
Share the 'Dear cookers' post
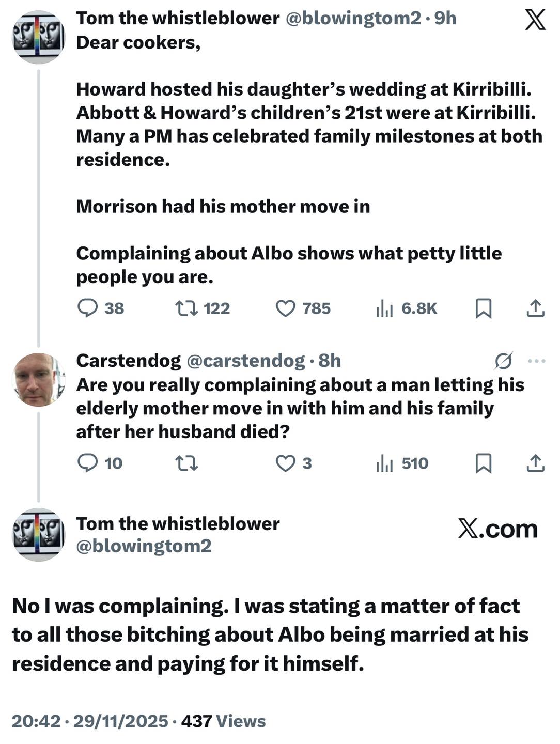click(x=535, y=308)
